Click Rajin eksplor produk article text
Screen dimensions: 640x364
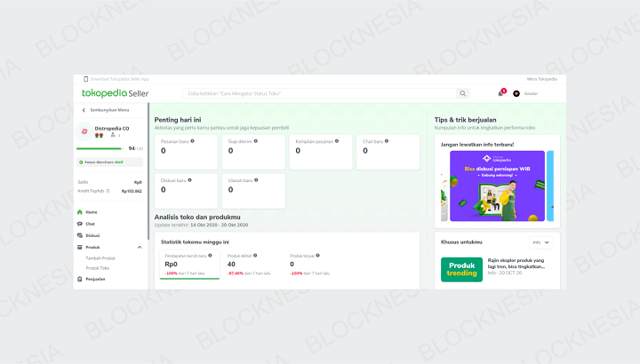click(x=516, y=264)
